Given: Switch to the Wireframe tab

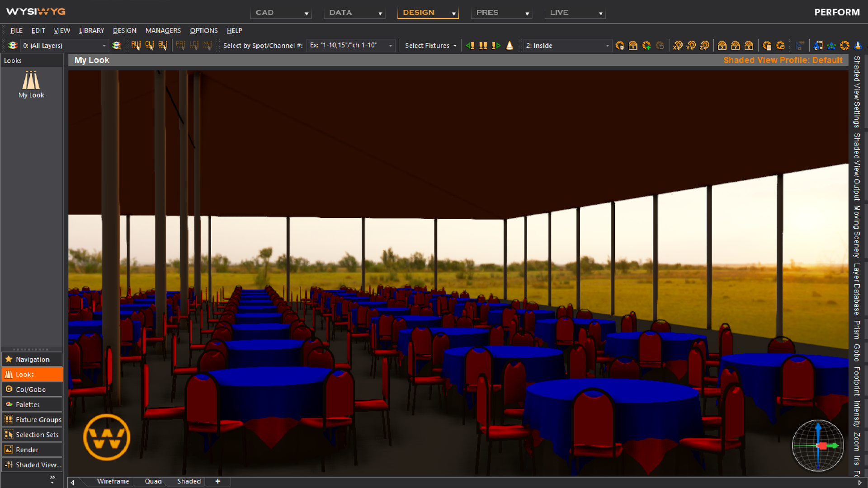Looking at the screenshot, I should tap(113, 481).
